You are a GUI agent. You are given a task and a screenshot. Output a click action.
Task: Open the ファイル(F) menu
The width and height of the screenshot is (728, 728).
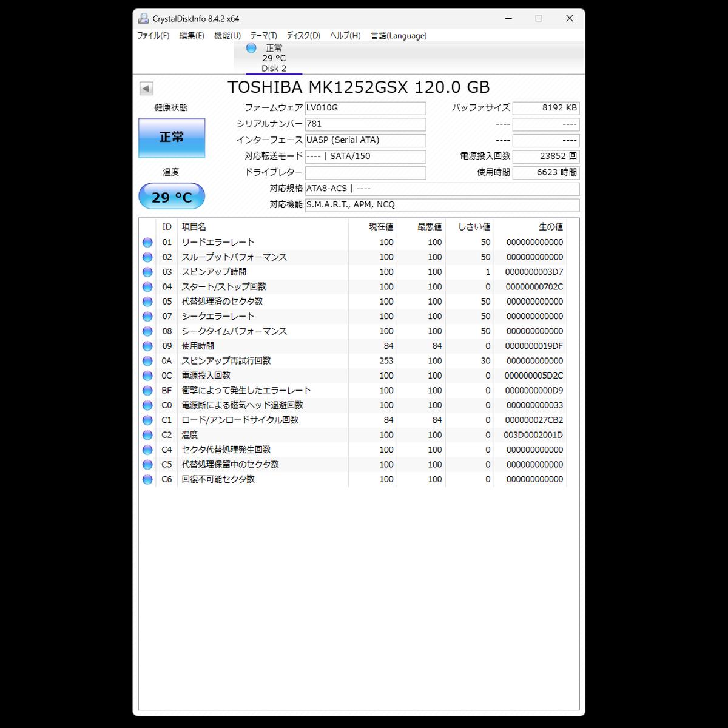[153, 36]
